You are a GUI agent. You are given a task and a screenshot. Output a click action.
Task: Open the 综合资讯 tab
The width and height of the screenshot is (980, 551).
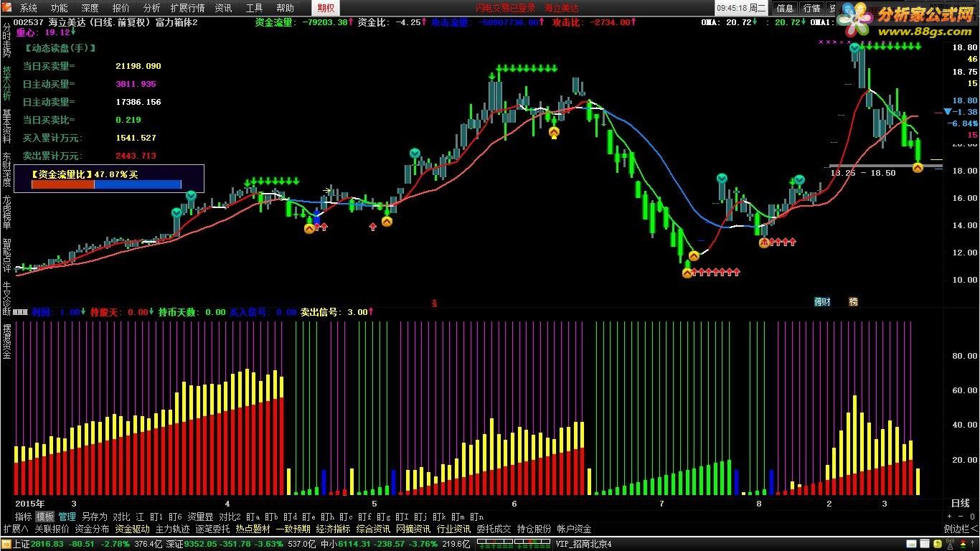pos(374,529)
